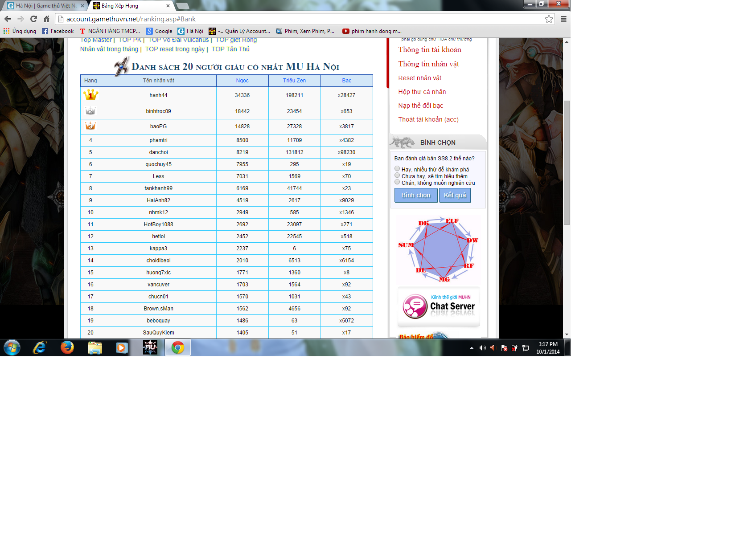The width and height of the screenshot is (756, 538).
Task: Click the Bình chọn vote button
Action: tap(416, 195)
